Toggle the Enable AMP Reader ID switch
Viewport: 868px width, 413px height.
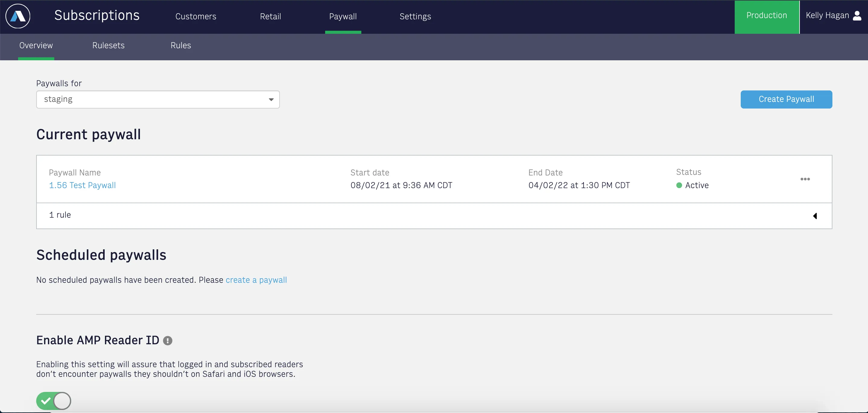point(54,401)
